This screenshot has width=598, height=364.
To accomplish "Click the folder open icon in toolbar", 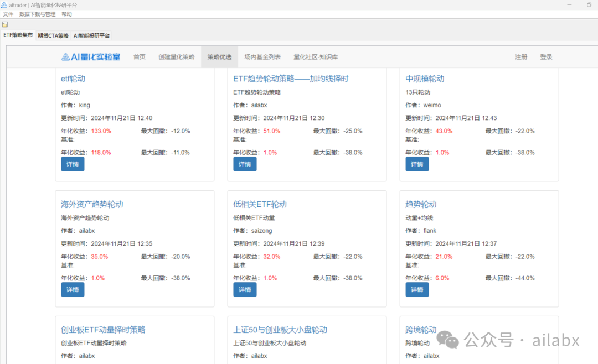I will point(5,24).
